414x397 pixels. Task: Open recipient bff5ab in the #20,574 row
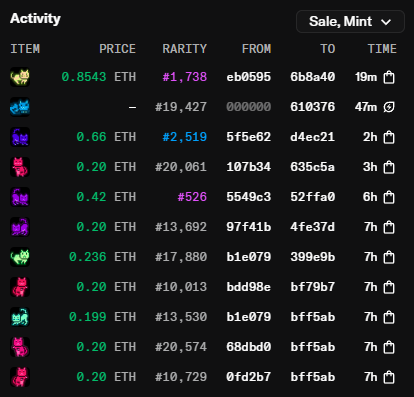[313, 347]
